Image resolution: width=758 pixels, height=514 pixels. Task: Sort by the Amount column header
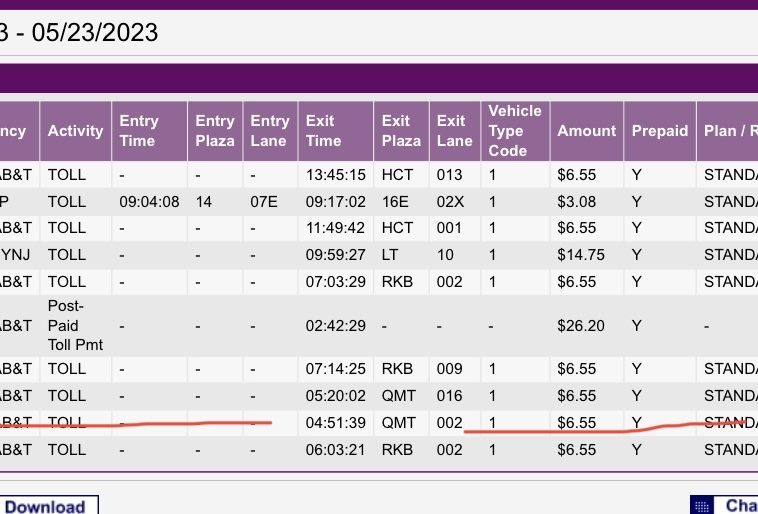coord(586,131)
